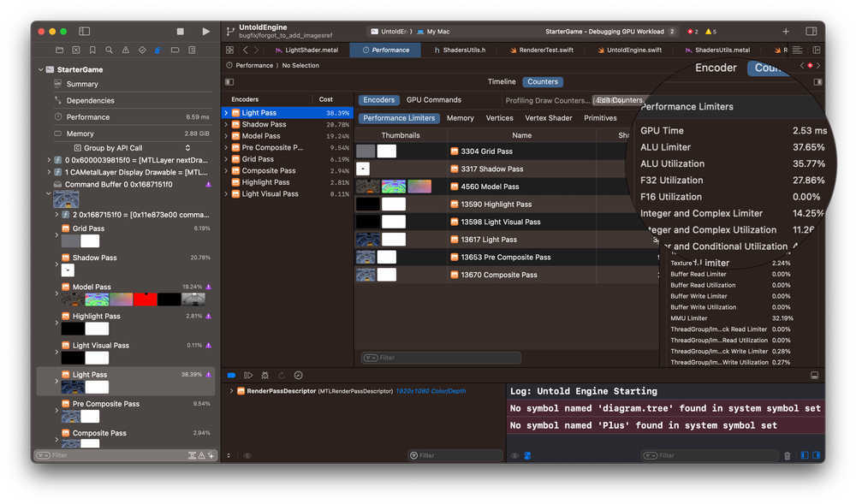Expand the Light Pass encoder row
Screen dimensions: 856x504
click(226, 113)
